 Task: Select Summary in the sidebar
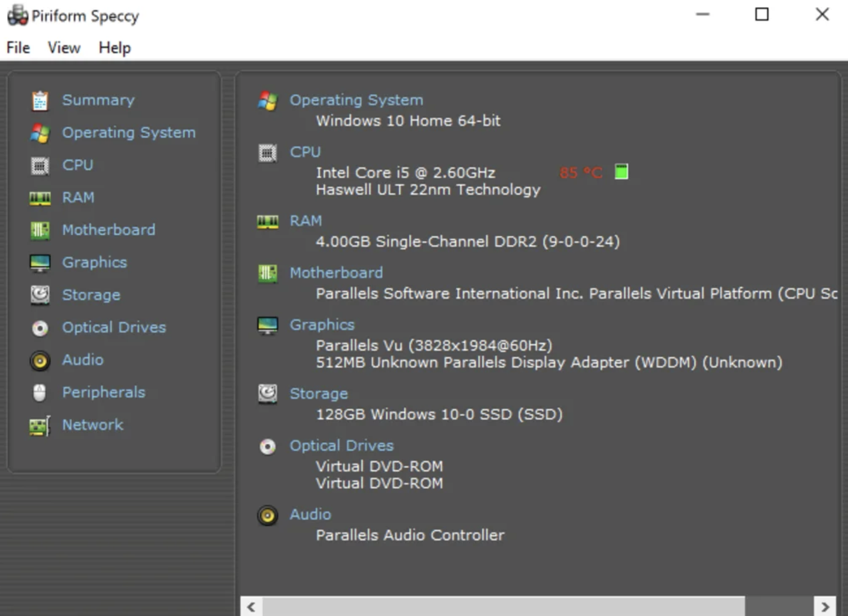[x=98, y=100]
